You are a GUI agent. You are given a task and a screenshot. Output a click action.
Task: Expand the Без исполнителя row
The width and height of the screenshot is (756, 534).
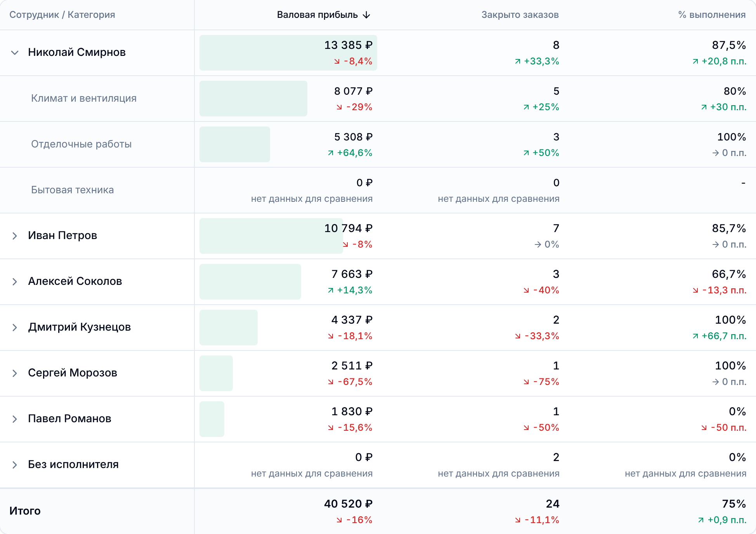15,465
